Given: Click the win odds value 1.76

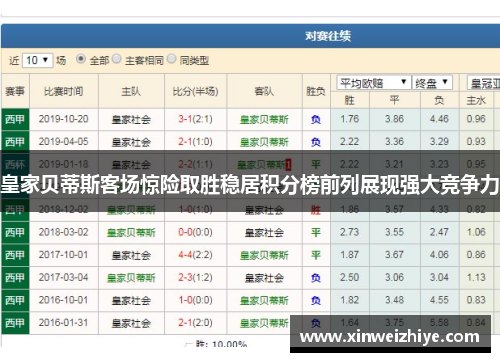Looking at the screenshot, I should click(350, 119).
